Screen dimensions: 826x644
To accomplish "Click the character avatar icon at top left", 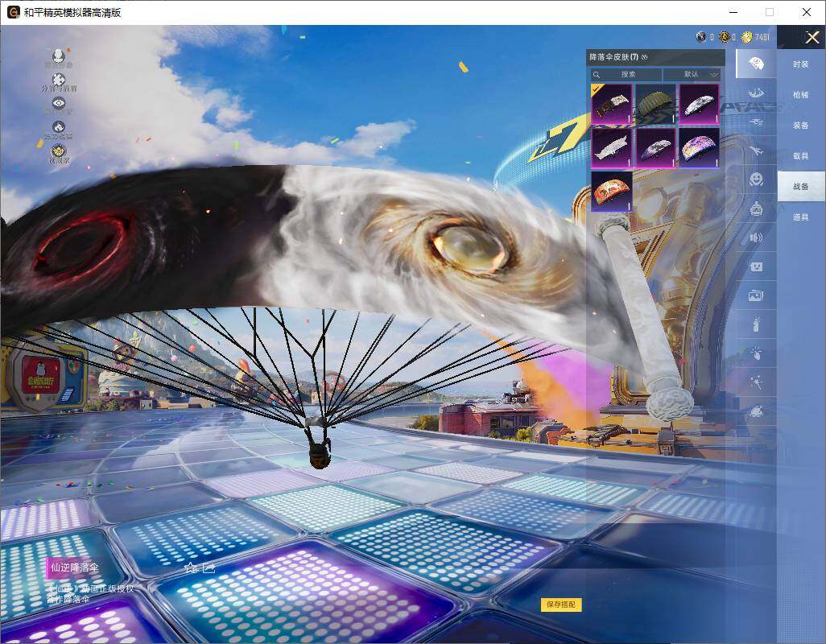I will coord(59,56).
